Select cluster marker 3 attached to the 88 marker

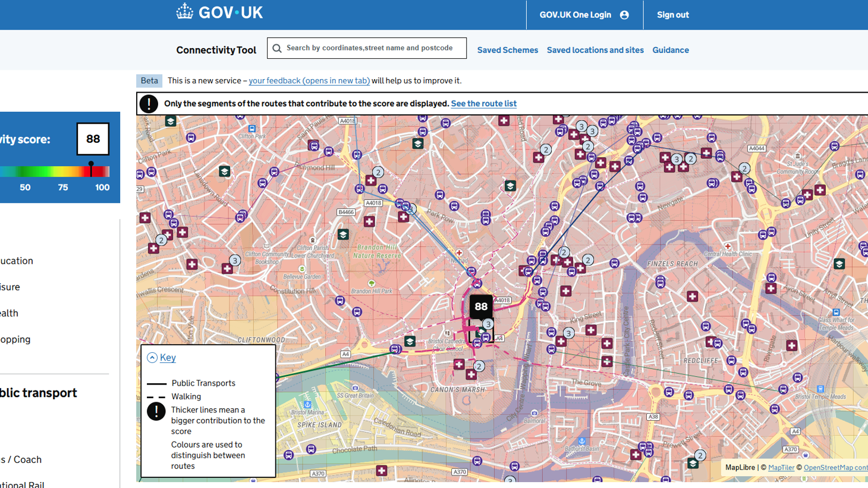point(488,324)
